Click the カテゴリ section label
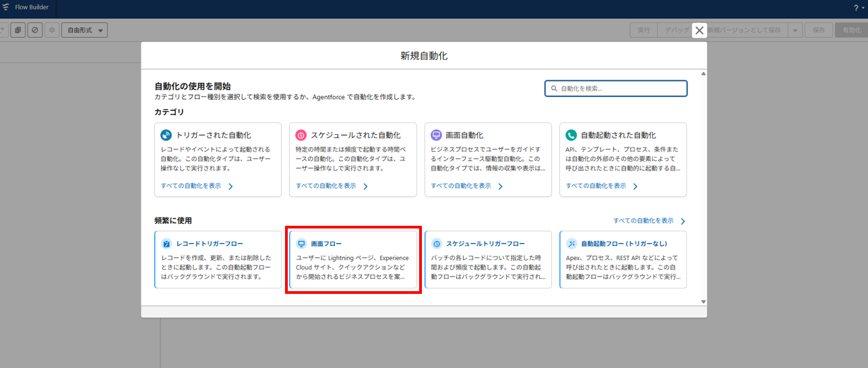Image resolution: width=868 pixels, height=368 pixels. 169,112
